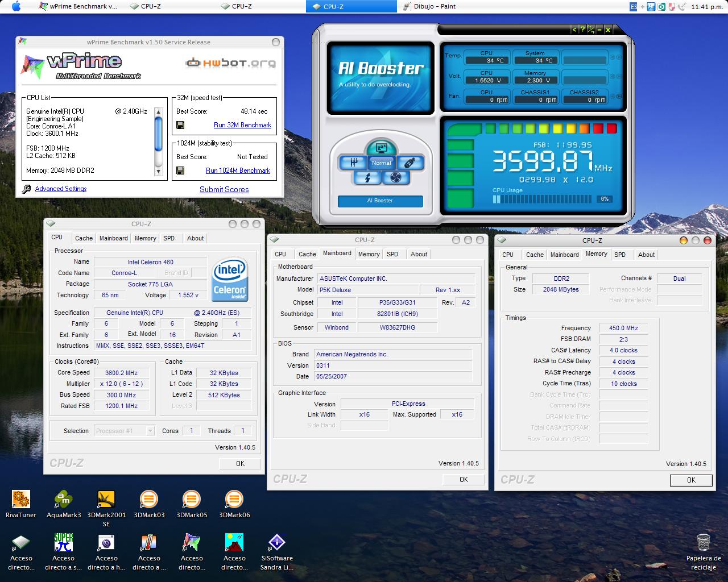This screenshot has width=728, height=582.
Task: Click next arrow on the Temp. row
Action: [618, 57]
